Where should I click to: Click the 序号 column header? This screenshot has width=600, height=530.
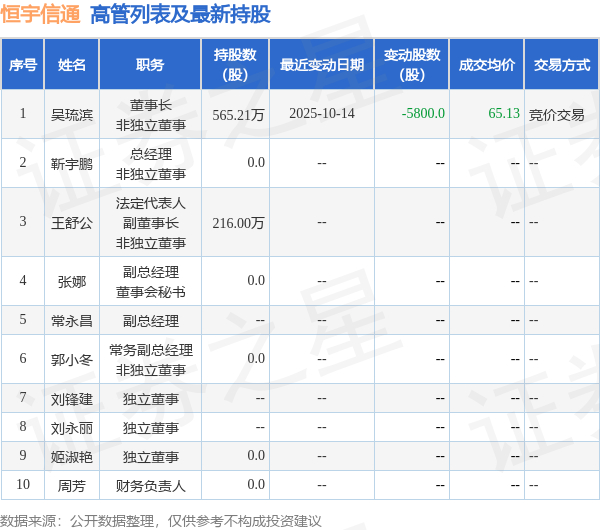tap(23, 65)
